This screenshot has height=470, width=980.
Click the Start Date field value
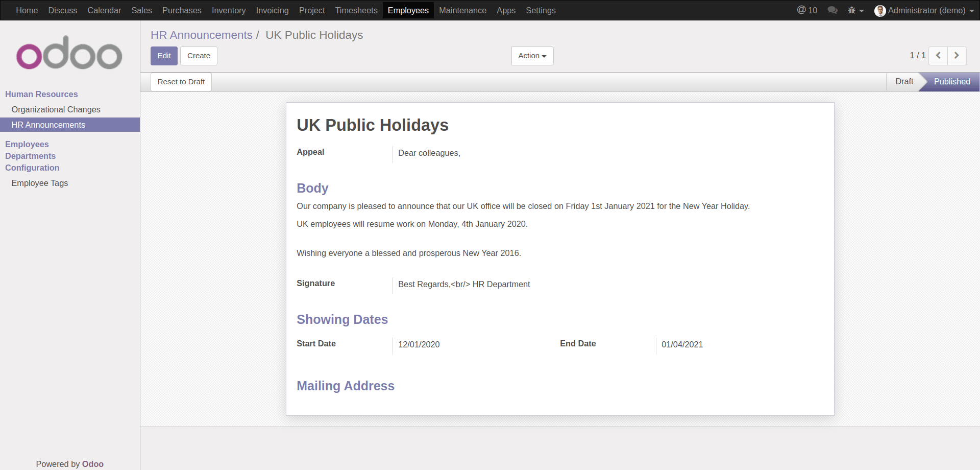[419, 344]
